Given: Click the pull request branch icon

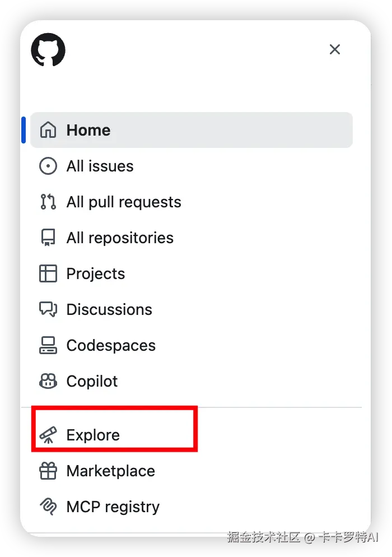Looking at the screenshot, I should click(48, 202).
